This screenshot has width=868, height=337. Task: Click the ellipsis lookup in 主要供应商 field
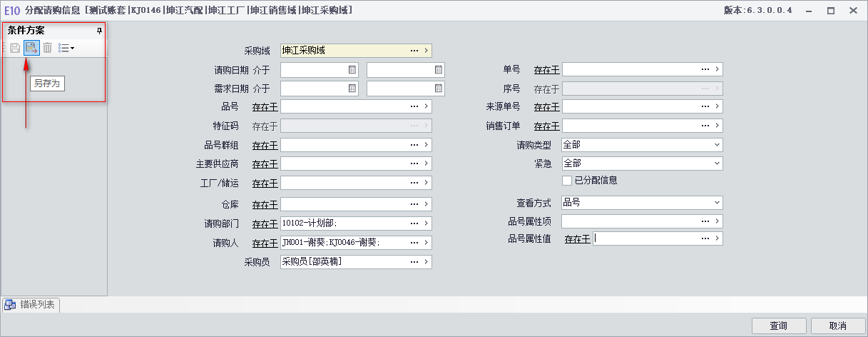pyautogui.click(x=414, y=164)
